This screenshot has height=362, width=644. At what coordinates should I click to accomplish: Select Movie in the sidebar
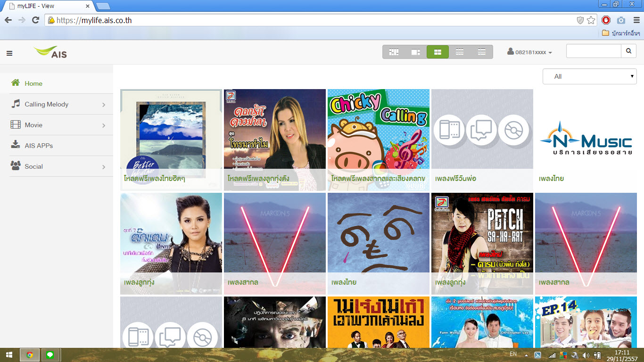pyautogui.click(x=61, y=125)
